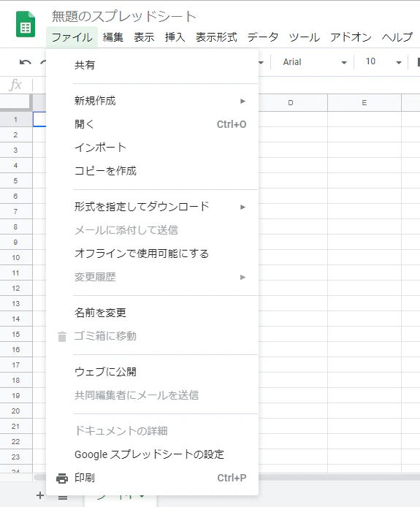Open the Arial font dropdown
420x507 pixels.
(315, 62)
